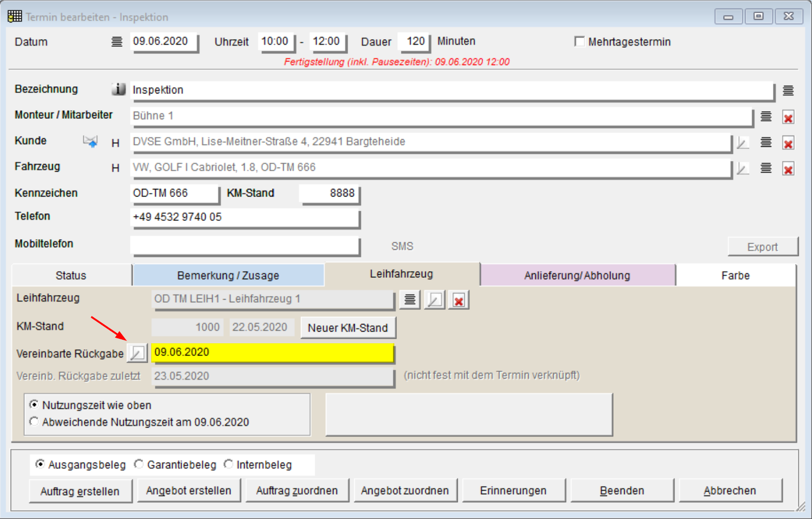Click the Monteur field showing Bühne 1
This screenshot has width=812, height=519.
click(x=442, y=116)
